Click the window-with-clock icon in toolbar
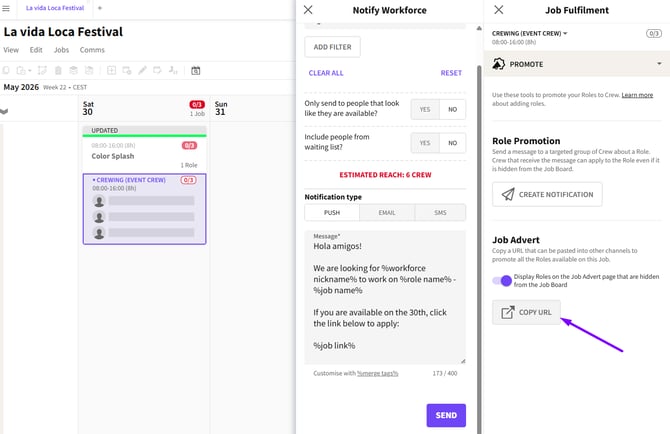 (127, 70)
